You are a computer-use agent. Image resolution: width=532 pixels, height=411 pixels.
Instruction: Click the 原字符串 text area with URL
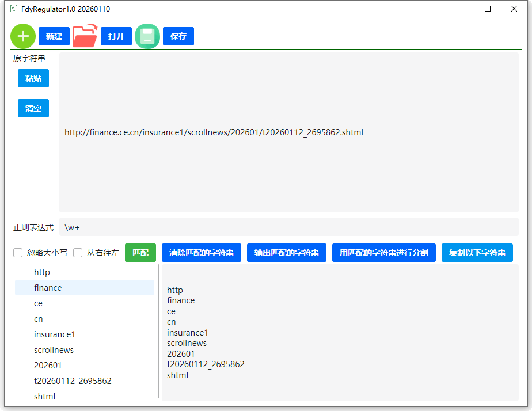pyautogui.click(x=288, y=132)
